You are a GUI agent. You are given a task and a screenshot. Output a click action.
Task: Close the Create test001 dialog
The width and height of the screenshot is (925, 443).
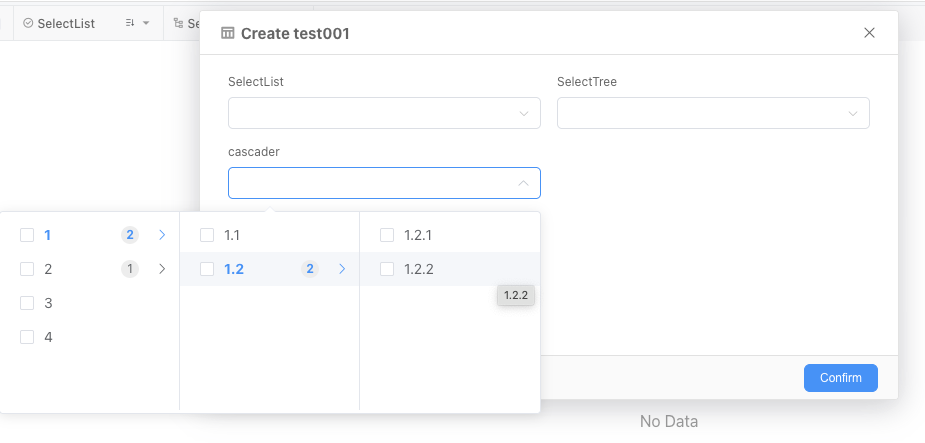[x=869, y=33]
